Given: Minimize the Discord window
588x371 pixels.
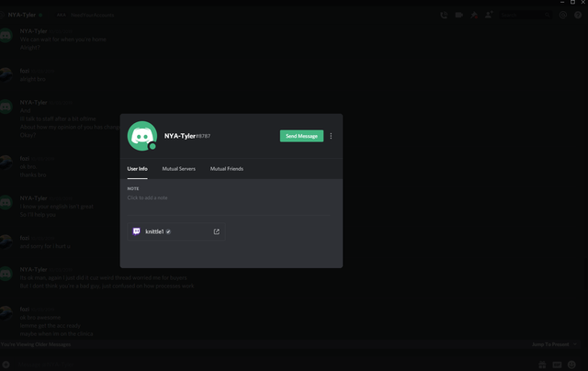Looking at the screenshot, I should 561,2.
